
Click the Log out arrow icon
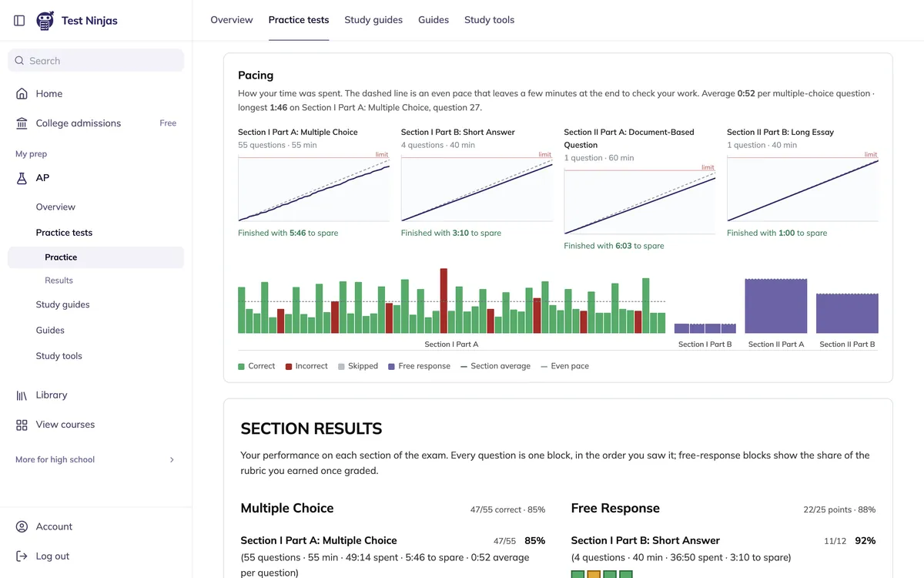coord(22,556)
